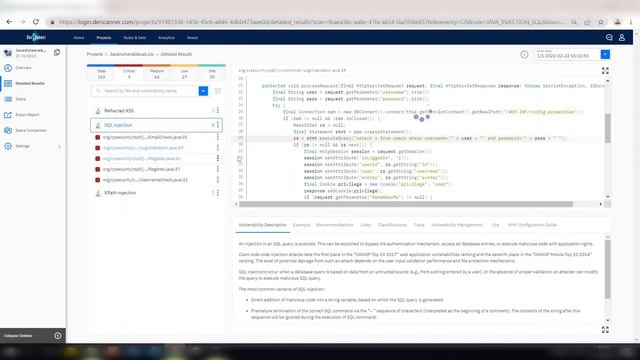Image resolution: width=640 pixels, height=360 pixels.
Task: Select the Critical severity filter tab
Action: coord(129,73)
